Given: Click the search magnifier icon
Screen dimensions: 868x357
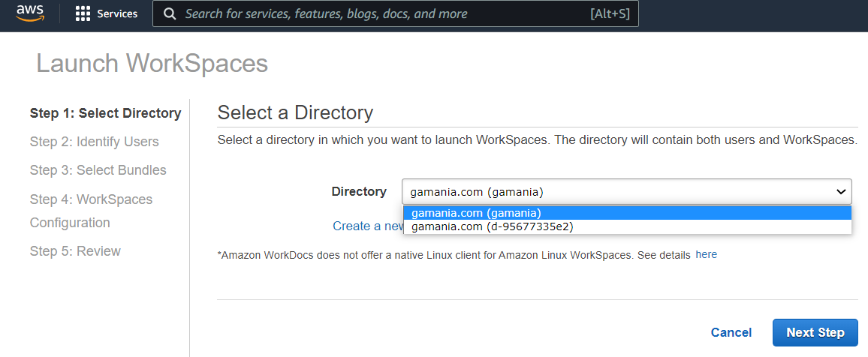Looking at the screenshot, I should click(x=170, y=14).
